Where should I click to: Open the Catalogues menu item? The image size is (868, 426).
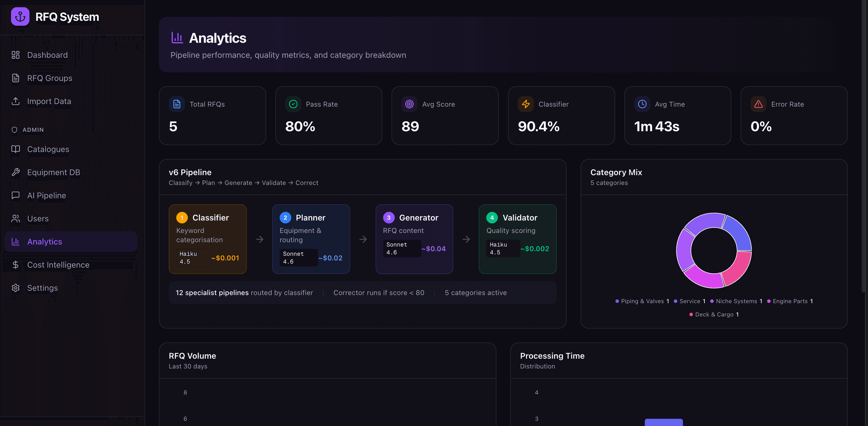pos(48,149)
